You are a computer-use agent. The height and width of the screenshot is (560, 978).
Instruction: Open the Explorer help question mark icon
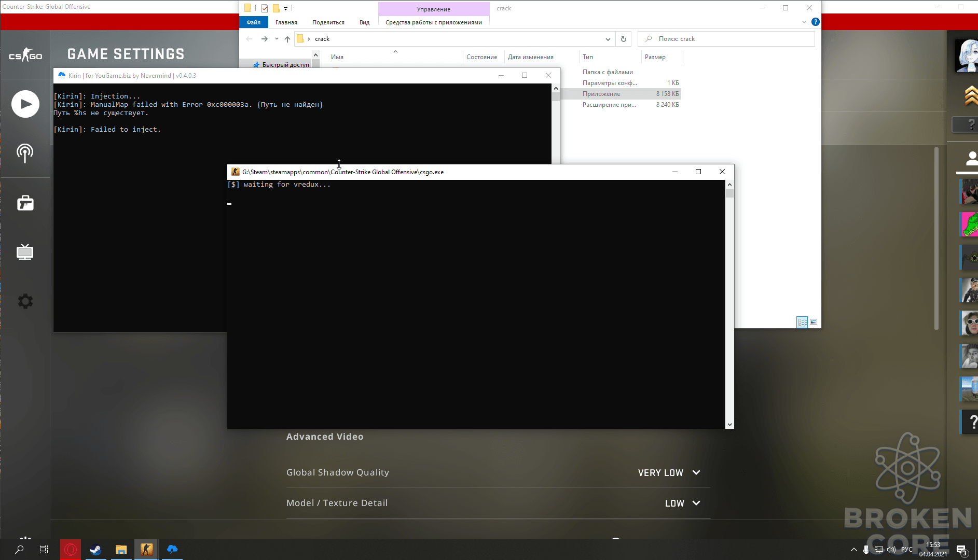coord(815,22)
